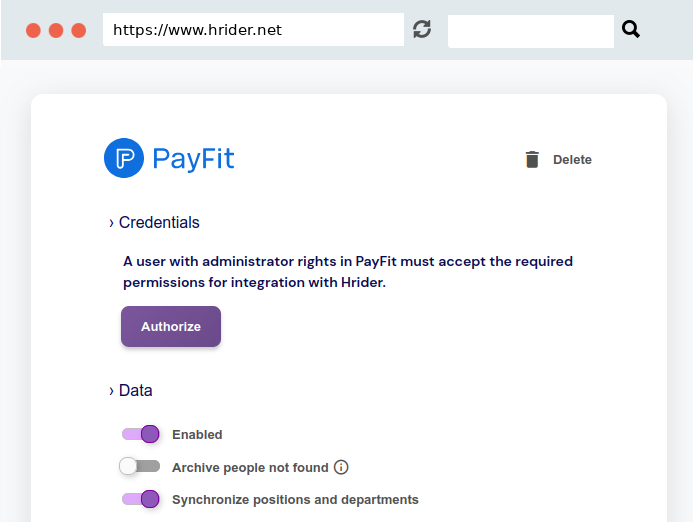Click the Credentials section heading
Image resolution: width=693 pixels, height=523 pixels.
159,222
